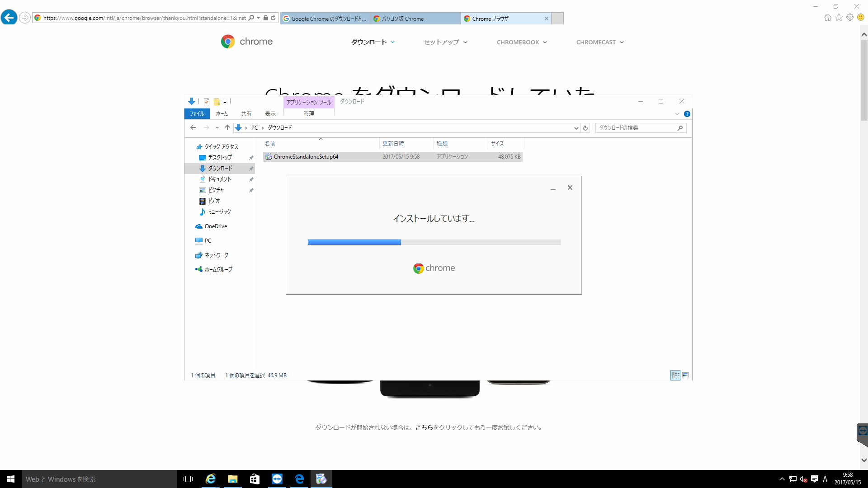The width and height of the screenshot is (868, 488).
Task: Minimize the Chrome installer dialog
Action: 553,188
